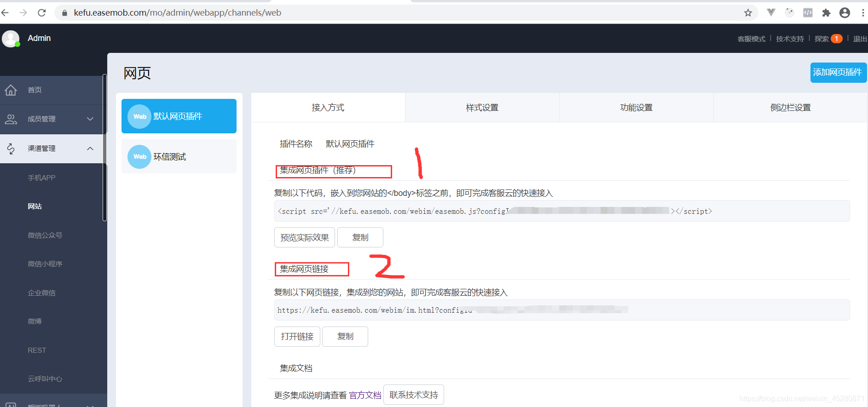Click the browser address bar URL
868x407 pixels.
[x=178, y=13]
